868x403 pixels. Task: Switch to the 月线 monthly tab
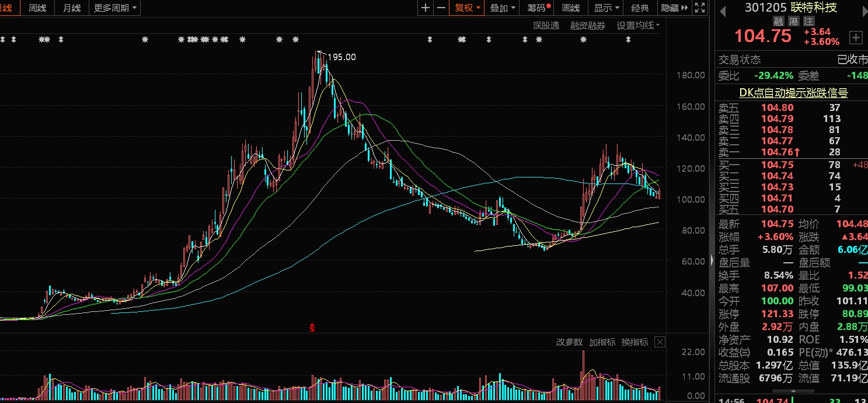(72, 8)
